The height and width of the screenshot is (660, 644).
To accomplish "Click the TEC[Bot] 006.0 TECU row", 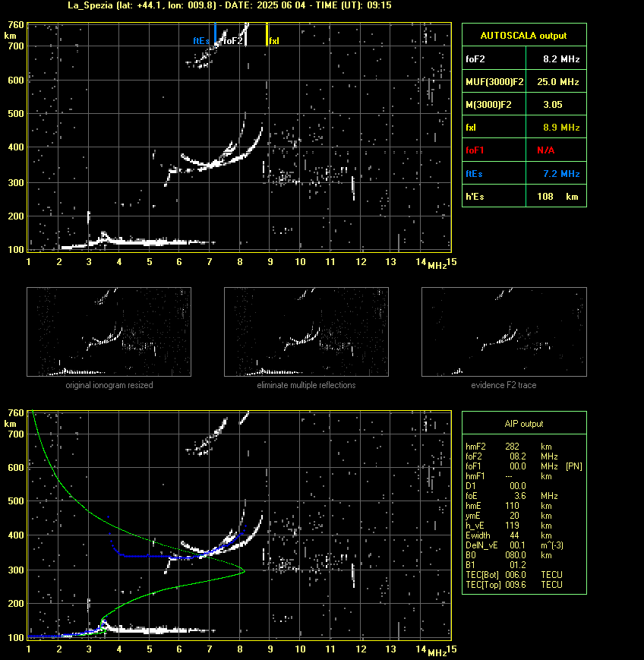I will (514, 575).
